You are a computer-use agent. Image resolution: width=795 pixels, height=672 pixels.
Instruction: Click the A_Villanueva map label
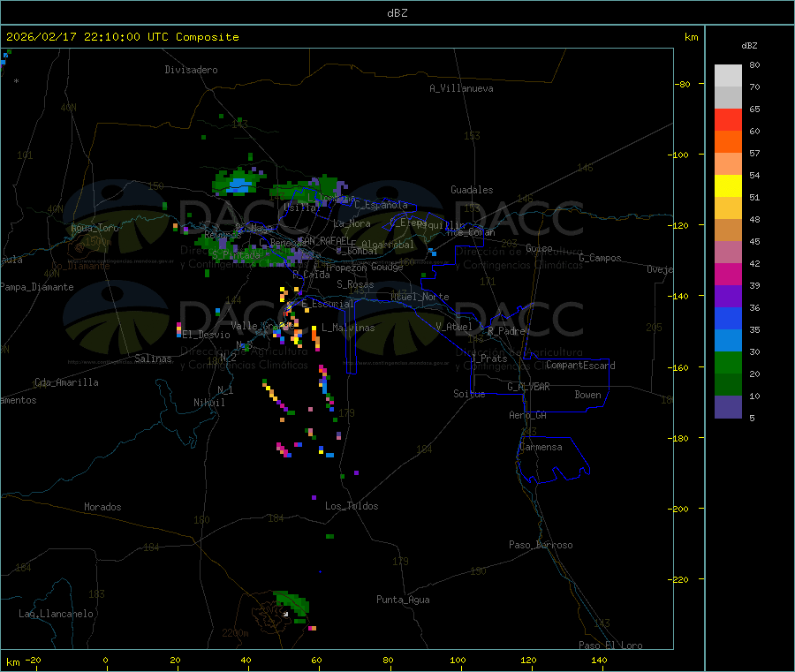(x=461, y=88)
